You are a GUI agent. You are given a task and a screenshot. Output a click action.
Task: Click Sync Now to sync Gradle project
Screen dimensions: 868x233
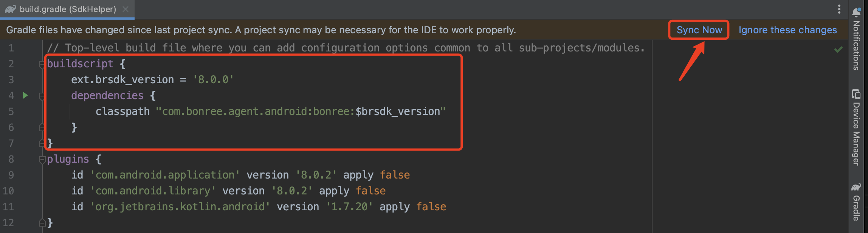(x=699, y=30)
